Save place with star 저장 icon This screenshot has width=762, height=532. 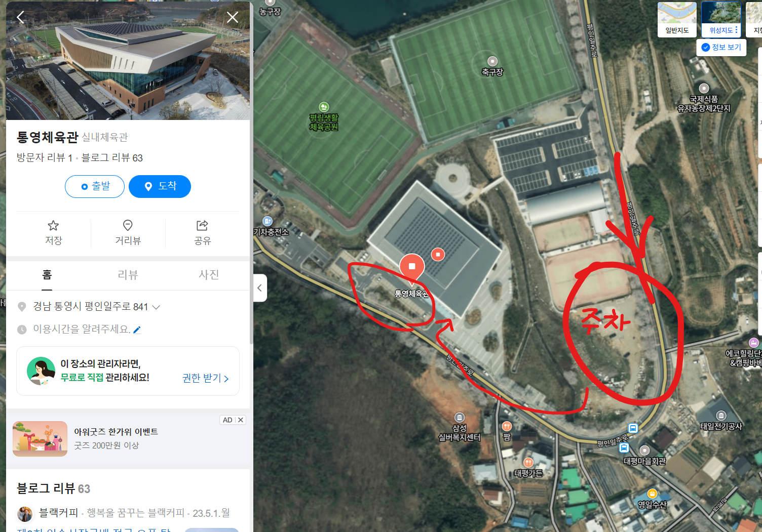coord(53,232)
